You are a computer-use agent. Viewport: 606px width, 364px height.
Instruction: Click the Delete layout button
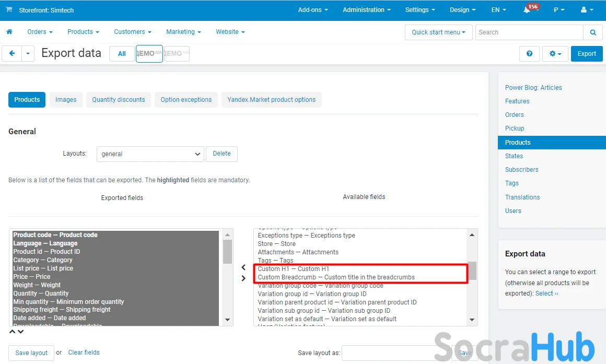[x=222, y=154]
